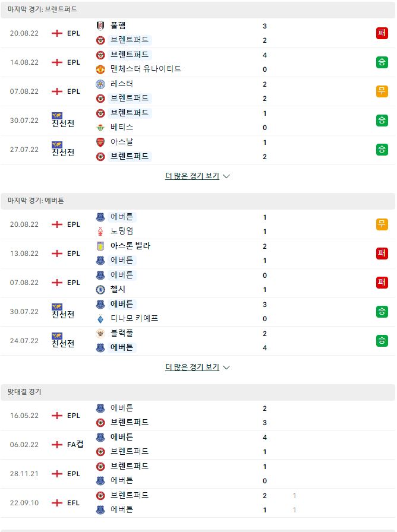
Task: Click the chevron next to Everton's more matches
Action: [226, 368]
